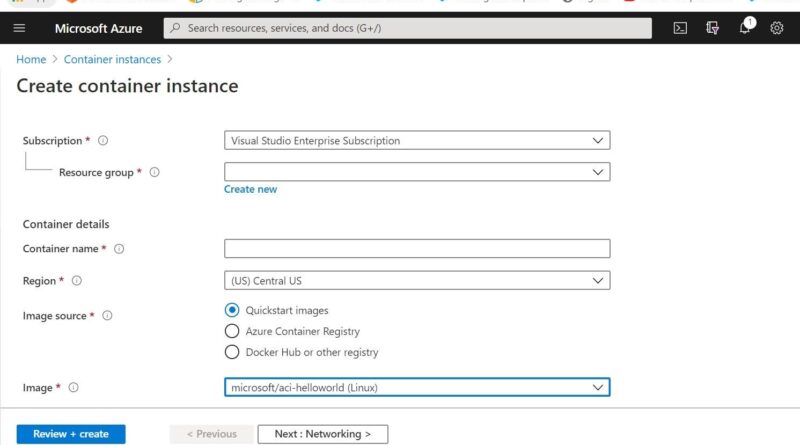Open the Image dropdown
800x445 pixels.
pyautogui.click(x=417, y=387)
